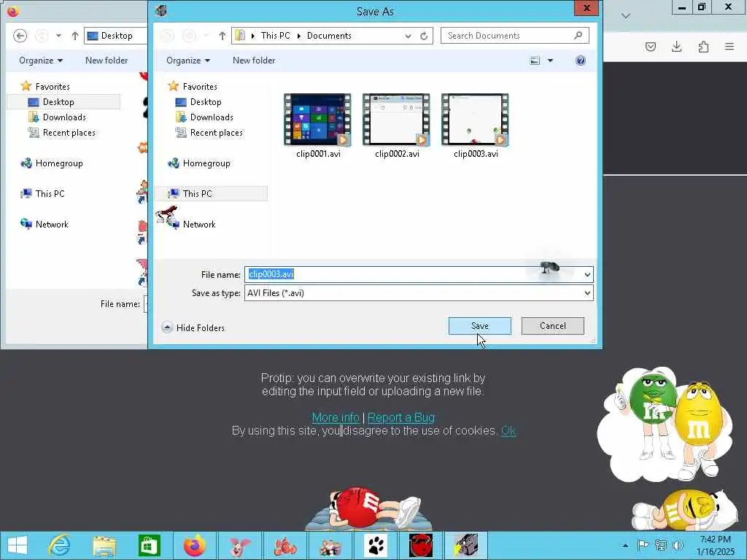Open the Save as type combo box
Viewport: 747px width, 560px height.
pyautogui.click(x=419, y=293)
